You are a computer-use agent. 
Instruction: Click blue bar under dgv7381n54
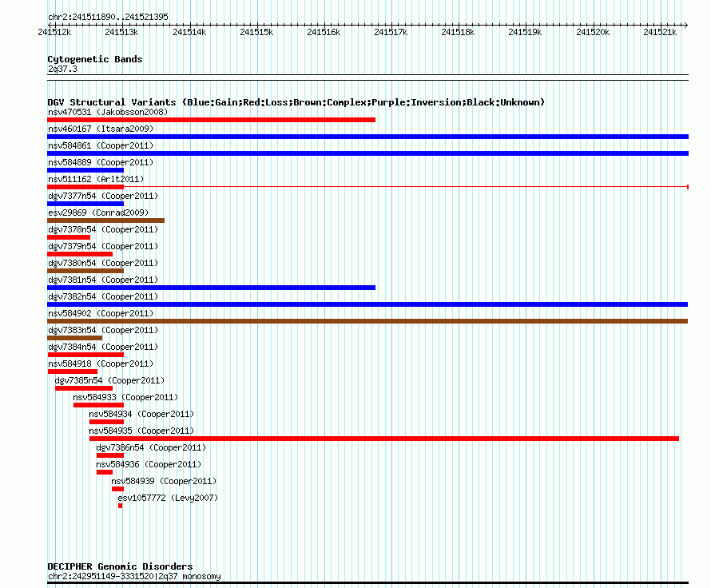[212, 288]
